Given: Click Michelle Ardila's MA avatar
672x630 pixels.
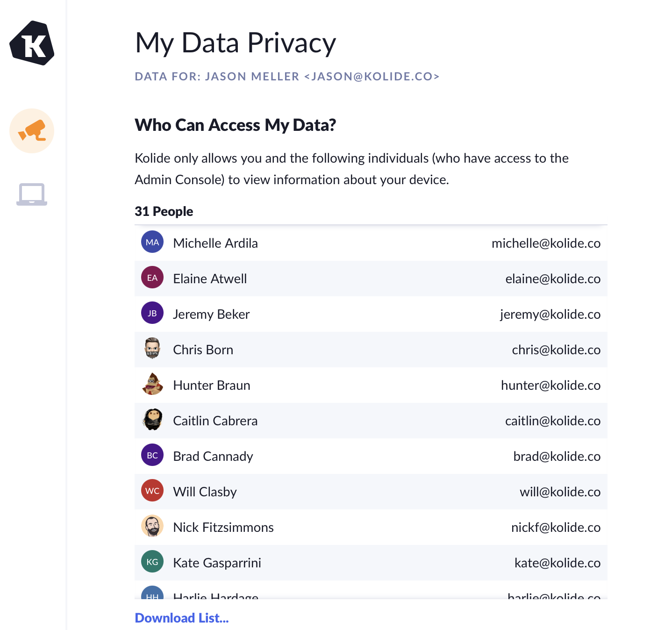Looking at the screenshot, I should (152, 242).
